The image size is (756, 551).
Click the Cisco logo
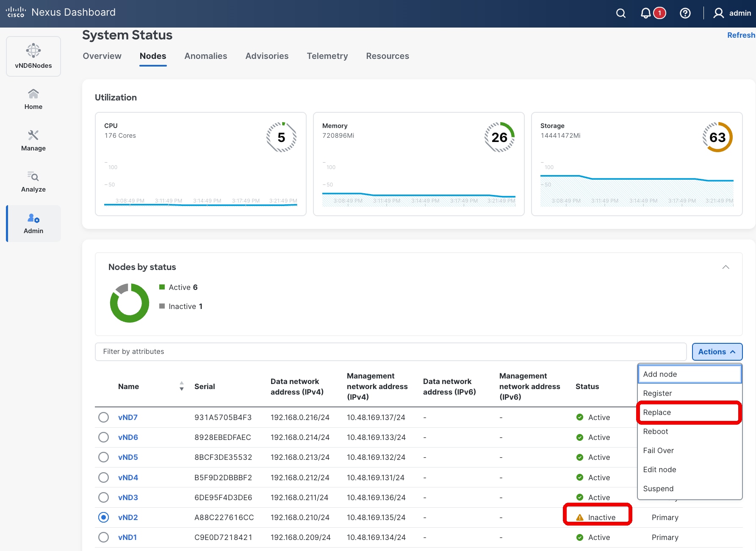pos(16,12)
